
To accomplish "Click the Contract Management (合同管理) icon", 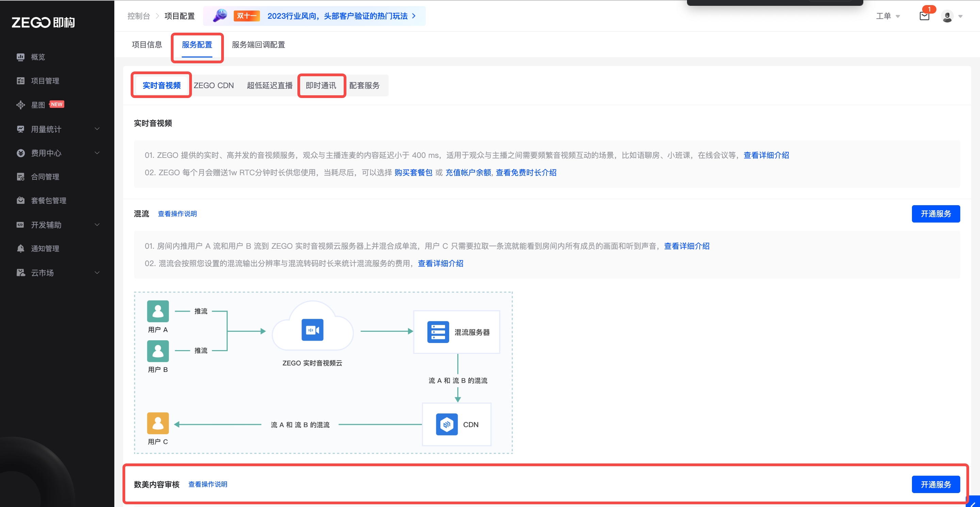I will (20, 177).
